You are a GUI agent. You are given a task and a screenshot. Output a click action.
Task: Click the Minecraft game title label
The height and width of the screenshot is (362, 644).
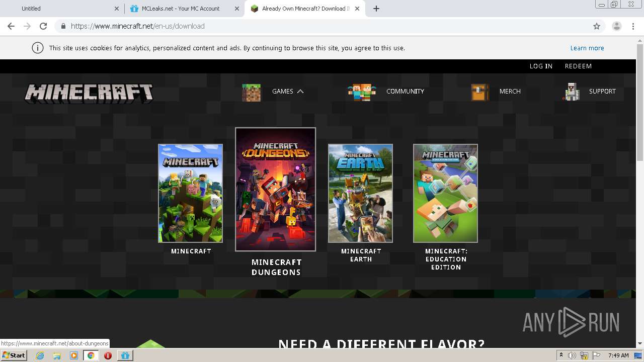click(191, 251)
